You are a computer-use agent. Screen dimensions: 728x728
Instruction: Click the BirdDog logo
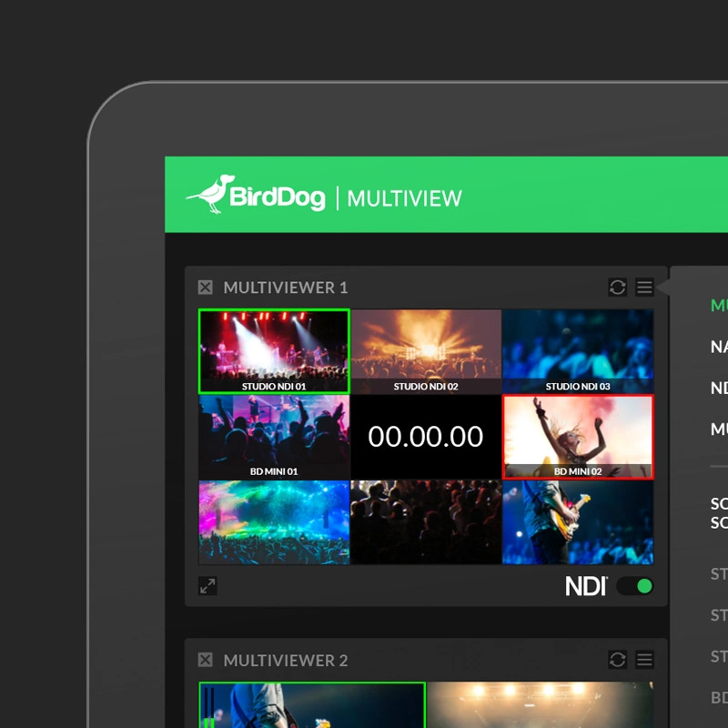tap(256, 195)
